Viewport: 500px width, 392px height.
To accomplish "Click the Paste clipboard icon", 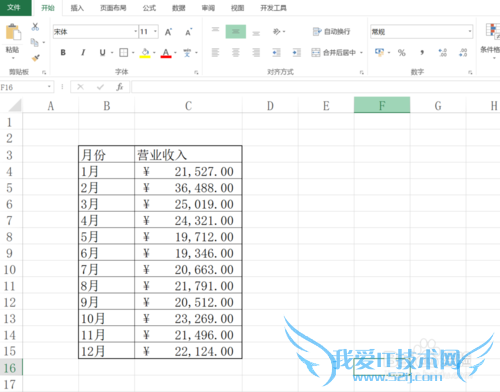I will click(x=13, y=32).
